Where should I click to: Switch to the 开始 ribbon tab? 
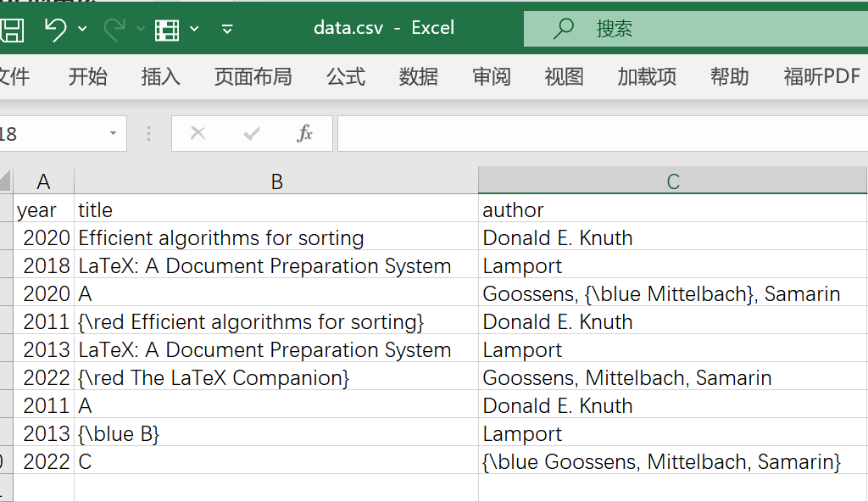tap(87, 76)
